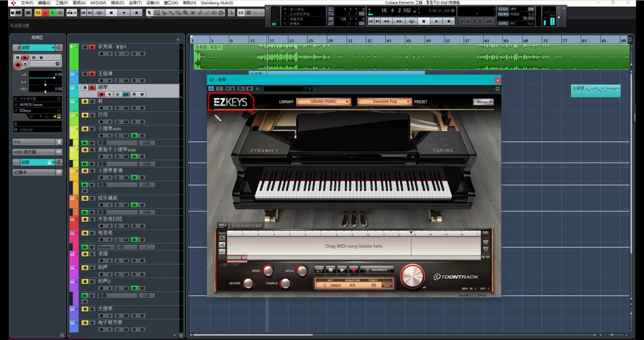Zoom out on EZkeys song track
644x340 pixels.
point(485,249)
